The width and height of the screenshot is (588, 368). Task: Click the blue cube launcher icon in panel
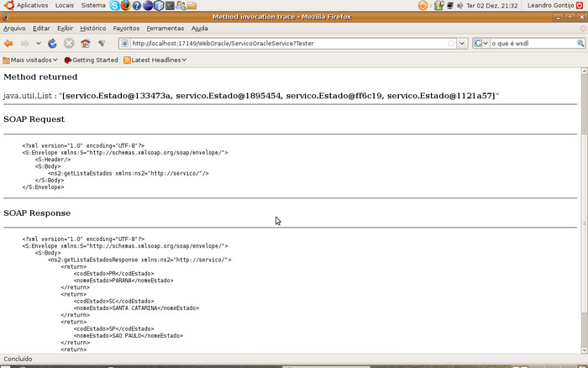click(159, 6)
